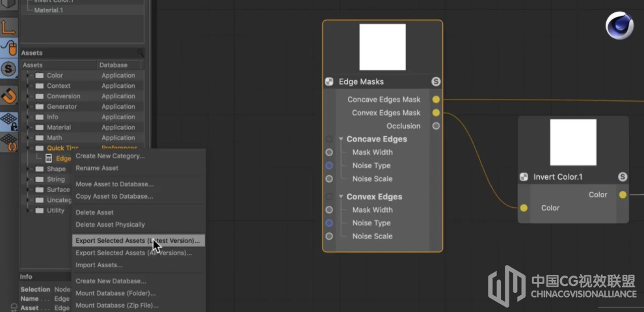Choose Export Selected Assets (Latest Version)

[x=139, y=240]
